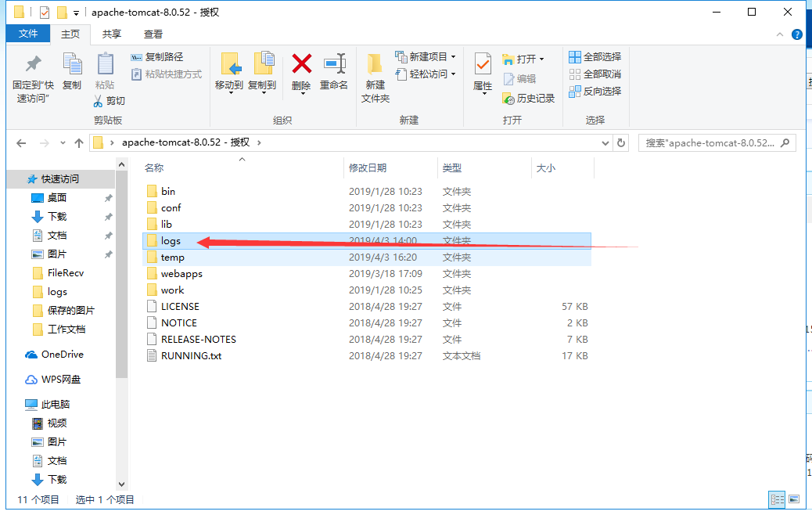Open History in ribbon
This screenshot has width=812, height=515.
coord(529,99)
